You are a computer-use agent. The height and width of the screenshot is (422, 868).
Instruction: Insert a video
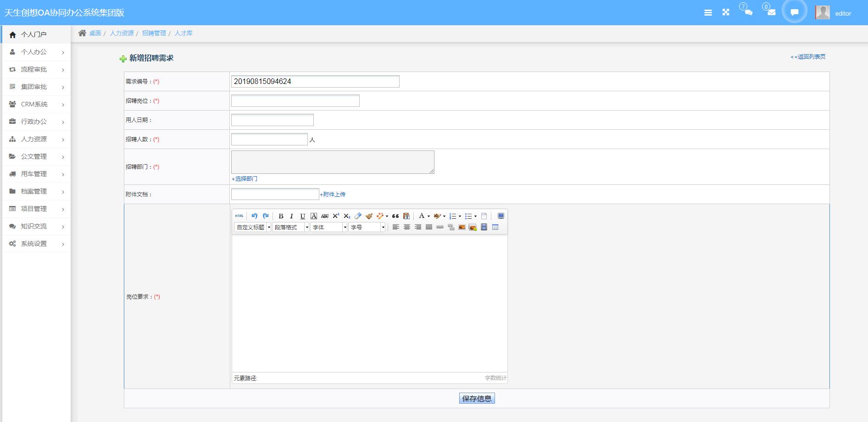pyautogui.click(x=484, y=227)
